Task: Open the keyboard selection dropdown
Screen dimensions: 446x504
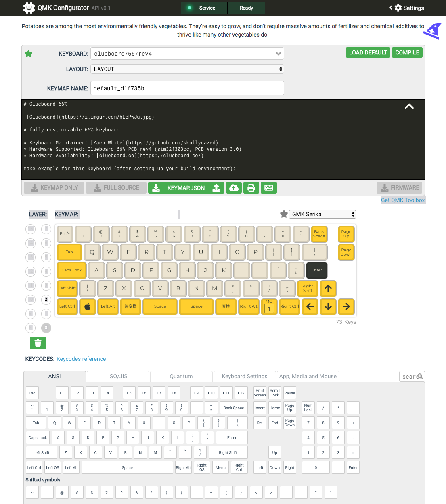Action: point(187,53)
